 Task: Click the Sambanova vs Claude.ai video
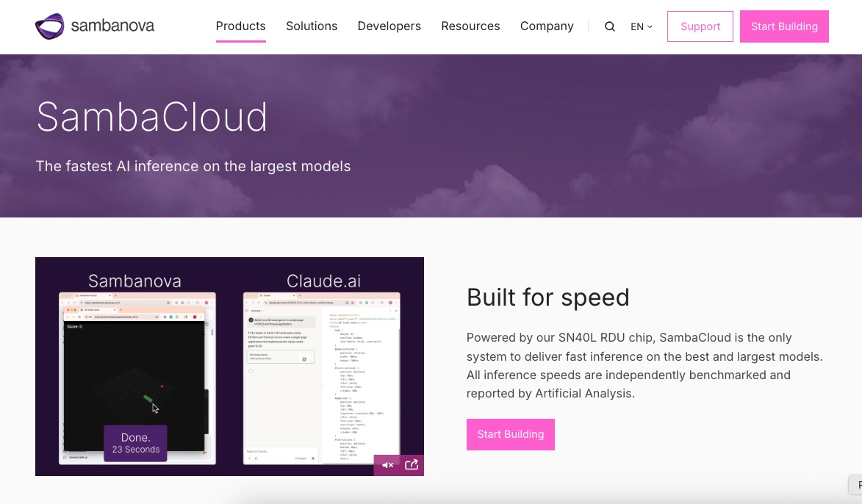pos(229,366)
